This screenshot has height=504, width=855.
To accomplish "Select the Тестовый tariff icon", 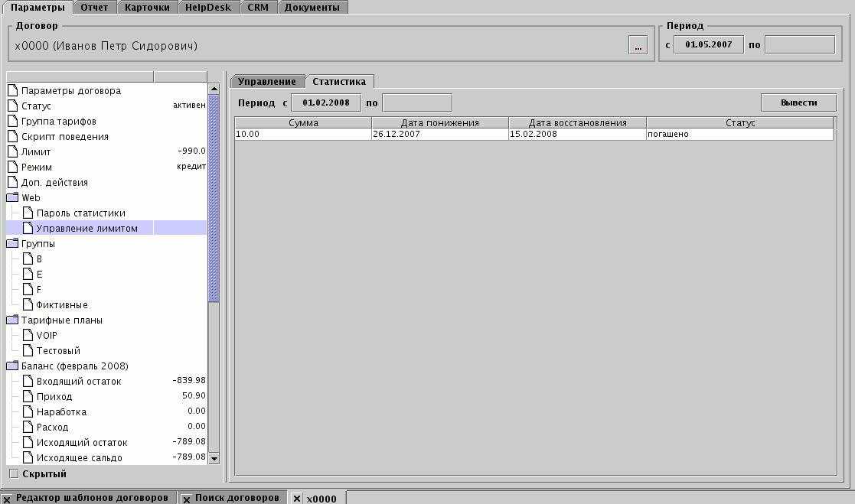I will (29, 350).
